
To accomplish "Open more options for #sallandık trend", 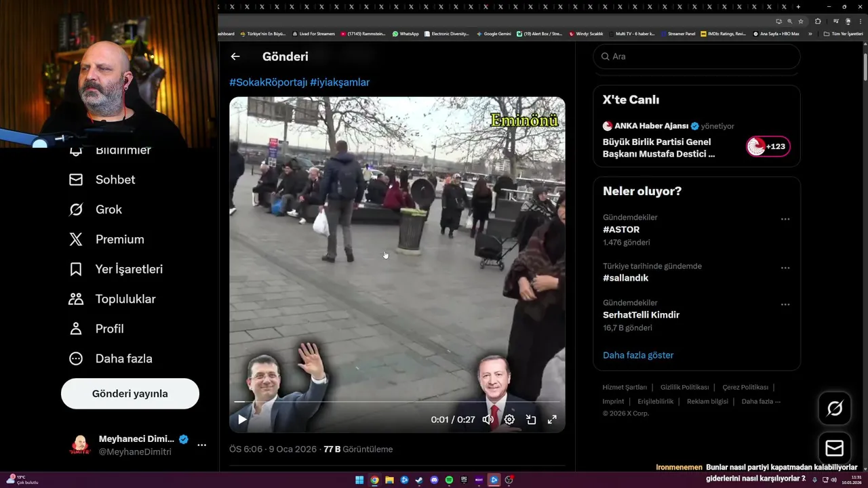I will pyautogui.click(x=785, y=268).
